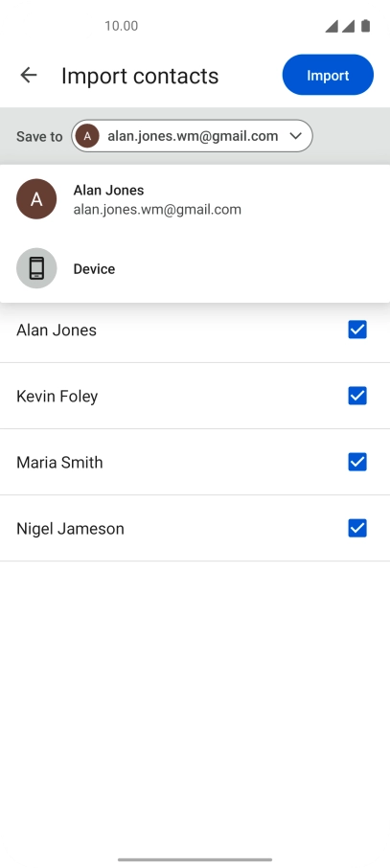The image size is (390, 868).
Task: Uncheck the Maria Smith checkbox
Action: 357,462
